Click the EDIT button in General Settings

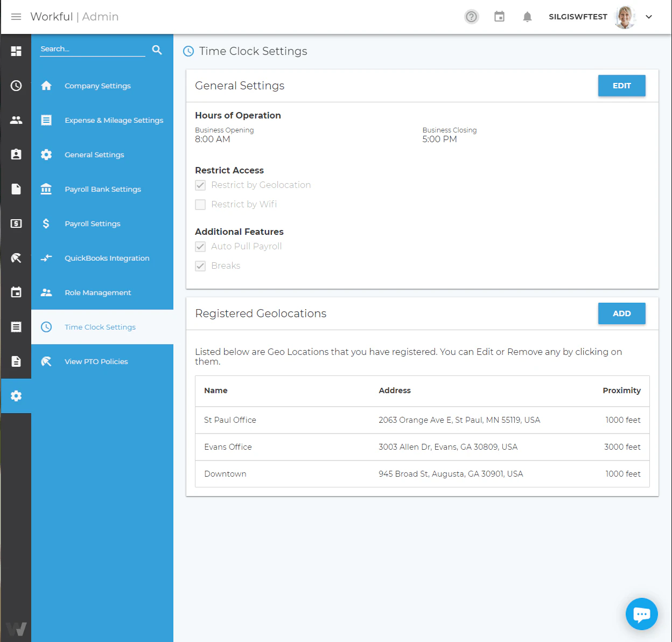[622, 86]
